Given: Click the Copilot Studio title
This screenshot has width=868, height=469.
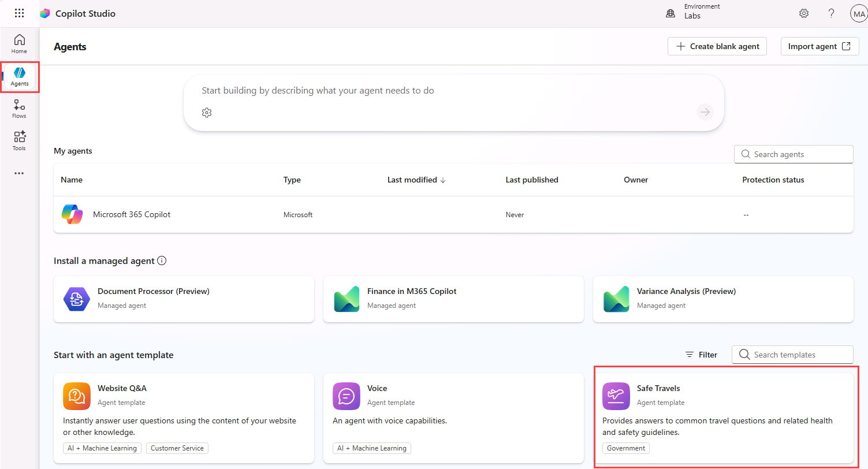Looking at the screenshot, I should tap(85, 13).
